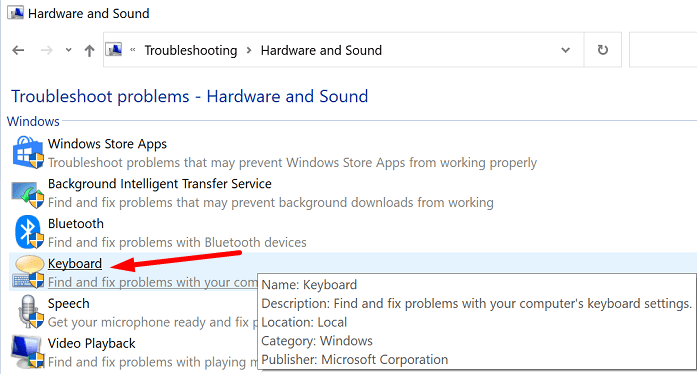Click the Bluetooth icon
Screen dimensions: 697x374
(29, 232)
